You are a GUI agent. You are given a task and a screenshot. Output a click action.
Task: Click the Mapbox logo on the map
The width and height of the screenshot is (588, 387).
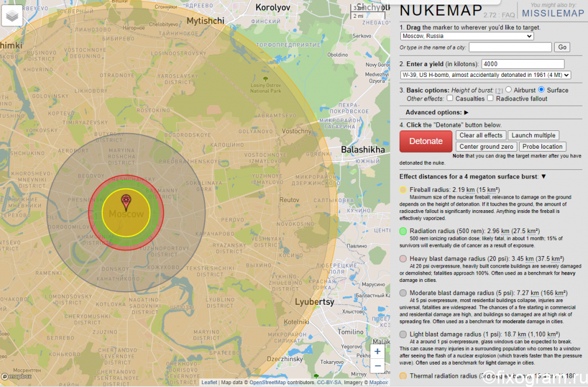(x=17, y=376)
